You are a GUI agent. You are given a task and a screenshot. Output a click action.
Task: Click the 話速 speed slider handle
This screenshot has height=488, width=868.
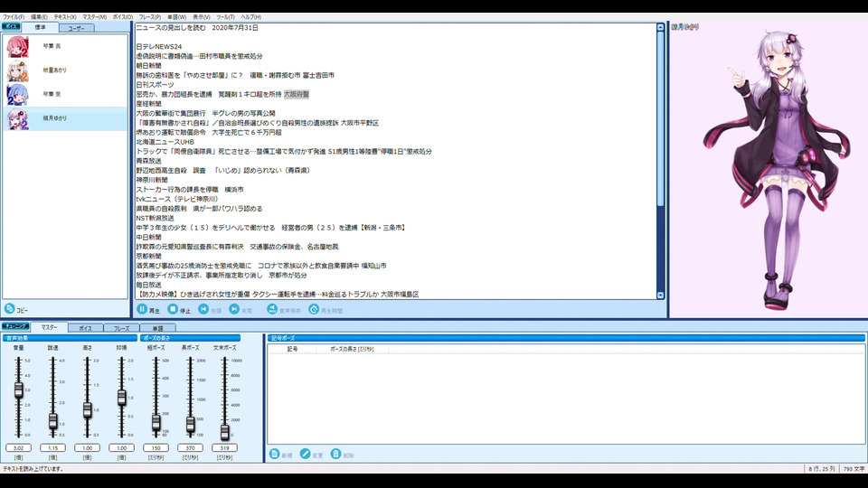click(52, 421)
